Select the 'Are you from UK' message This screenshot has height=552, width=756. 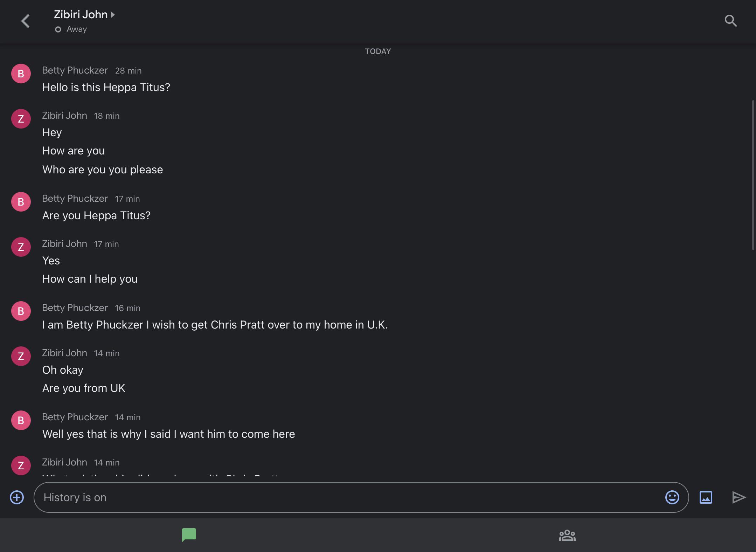point(84,388)
